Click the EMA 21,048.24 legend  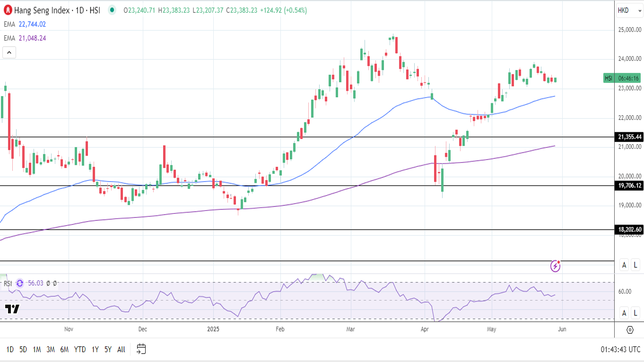click(x=25, y=38)
